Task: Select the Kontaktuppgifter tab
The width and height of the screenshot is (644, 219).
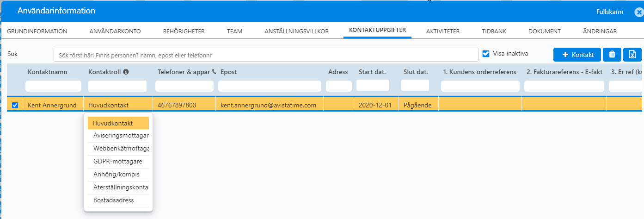Action: pos(378,30)
